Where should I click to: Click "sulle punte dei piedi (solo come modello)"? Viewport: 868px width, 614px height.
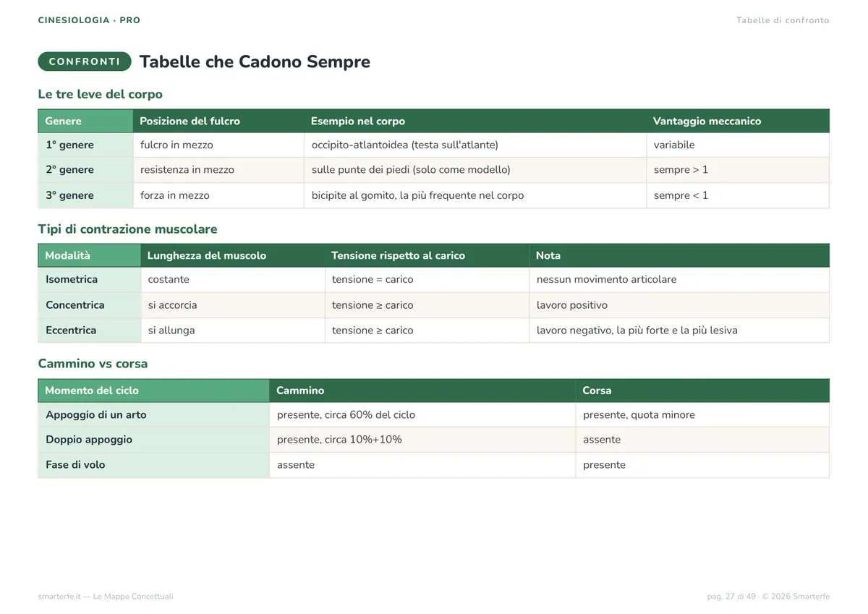(475, 170)
